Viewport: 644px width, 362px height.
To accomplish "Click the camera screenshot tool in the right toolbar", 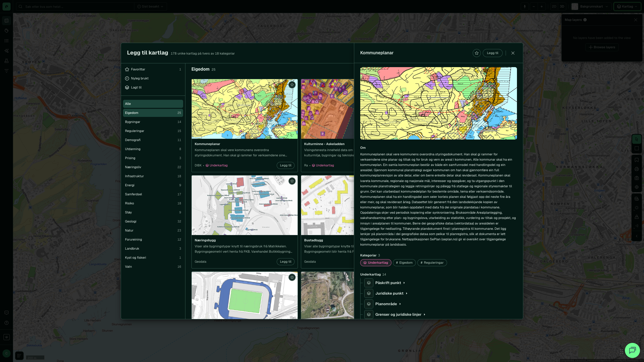I will pos(637,178).
